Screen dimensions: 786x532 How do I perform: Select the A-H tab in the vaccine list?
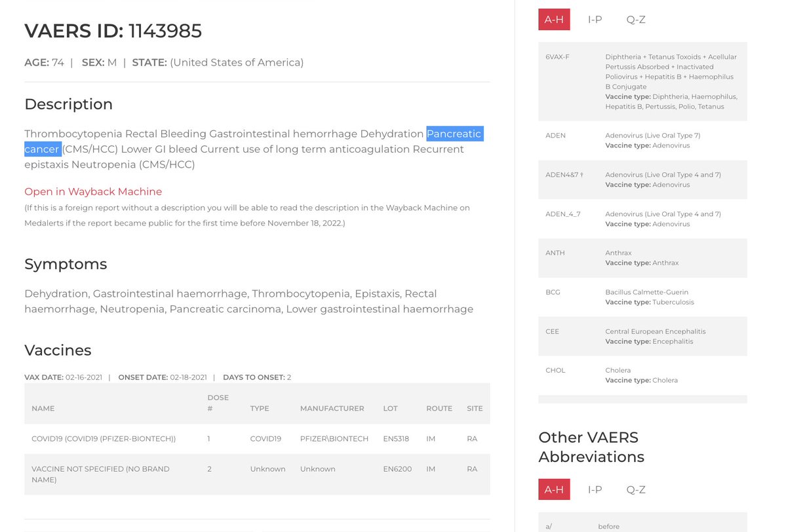pyautogui.click(x=554, y=20)
